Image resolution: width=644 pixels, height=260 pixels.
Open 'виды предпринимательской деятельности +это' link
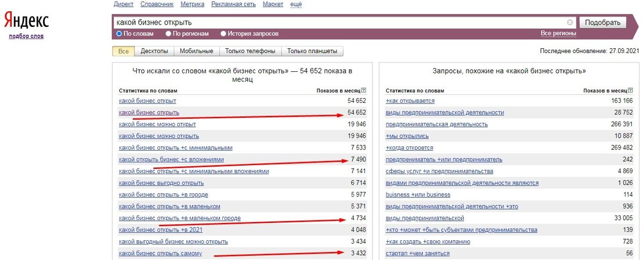tap(452, 206)
